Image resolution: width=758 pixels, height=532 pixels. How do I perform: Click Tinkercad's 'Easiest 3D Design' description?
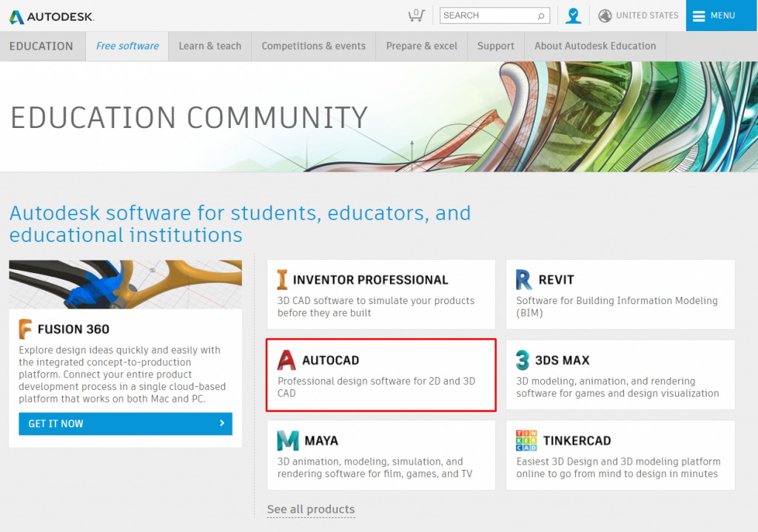618,468
